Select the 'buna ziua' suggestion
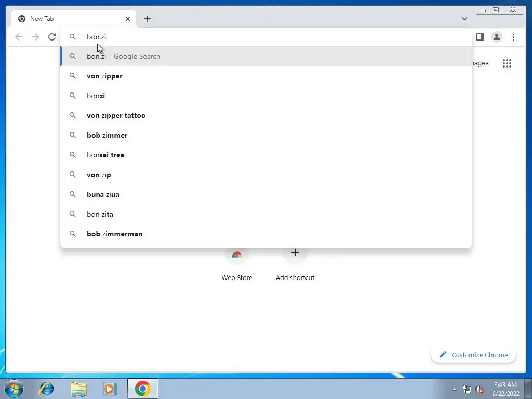 click(266, 194)
